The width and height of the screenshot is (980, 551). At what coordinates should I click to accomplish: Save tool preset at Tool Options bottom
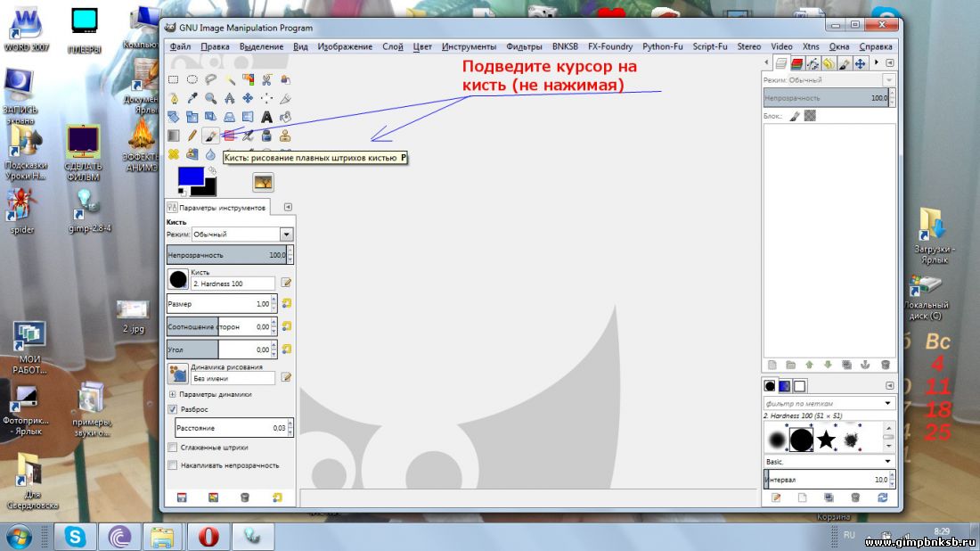182,498
